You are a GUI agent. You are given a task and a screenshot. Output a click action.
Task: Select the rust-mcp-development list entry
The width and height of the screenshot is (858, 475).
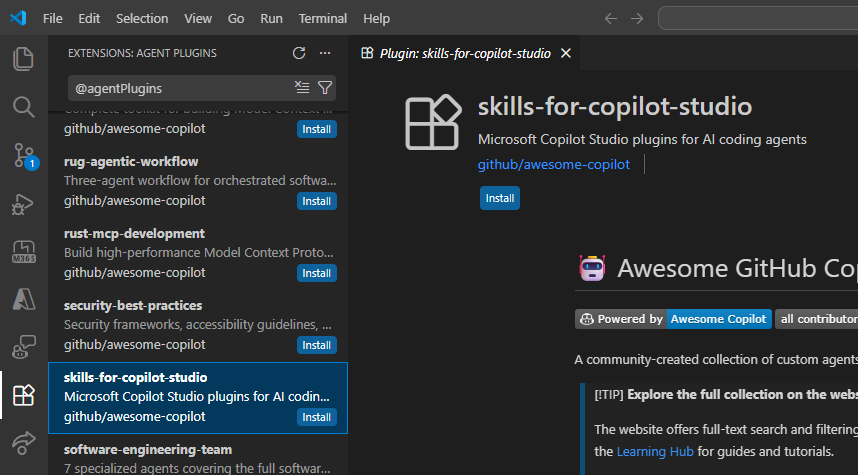click(198, 254)
